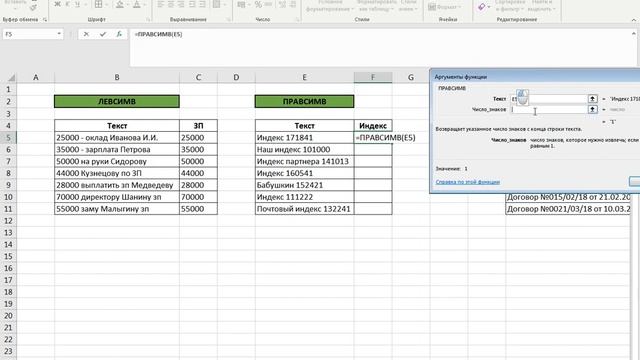Open the Sort and filter menu

click(x=509, y=6)
